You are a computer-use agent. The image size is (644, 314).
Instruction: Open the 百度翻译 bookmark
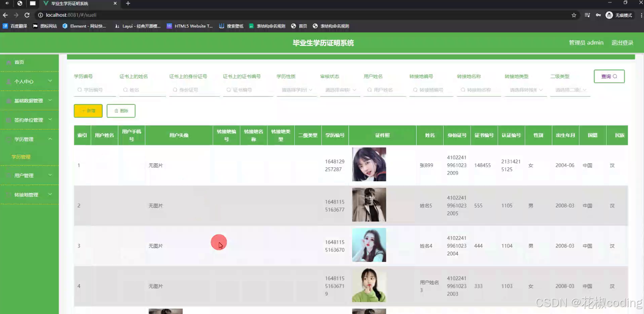(15, 26)
